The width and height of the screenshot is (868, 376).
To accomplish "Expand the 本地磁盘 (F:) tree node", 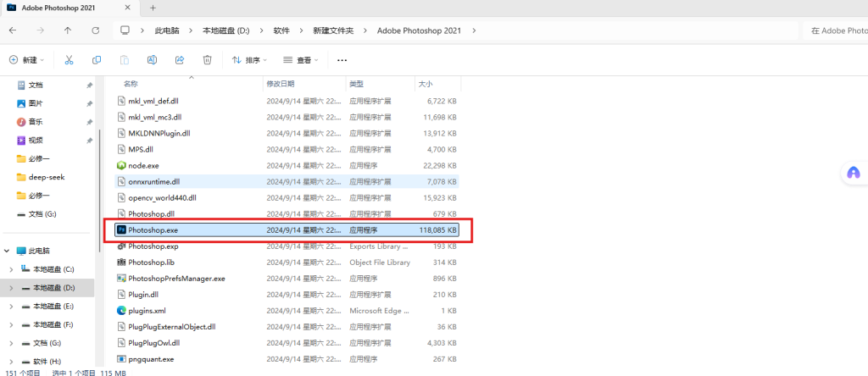I will (x=11, y=324).
